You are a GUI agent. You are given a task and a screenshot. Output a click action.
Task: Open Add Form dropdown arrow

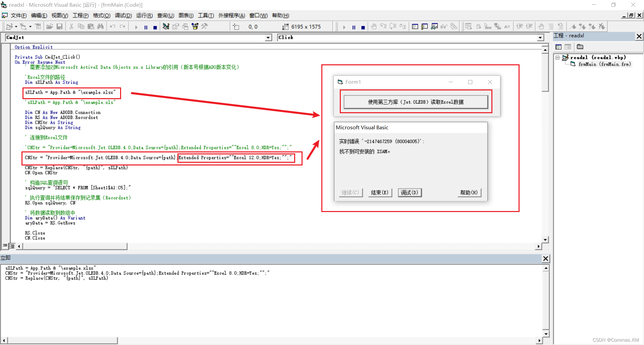coord(30,26)
